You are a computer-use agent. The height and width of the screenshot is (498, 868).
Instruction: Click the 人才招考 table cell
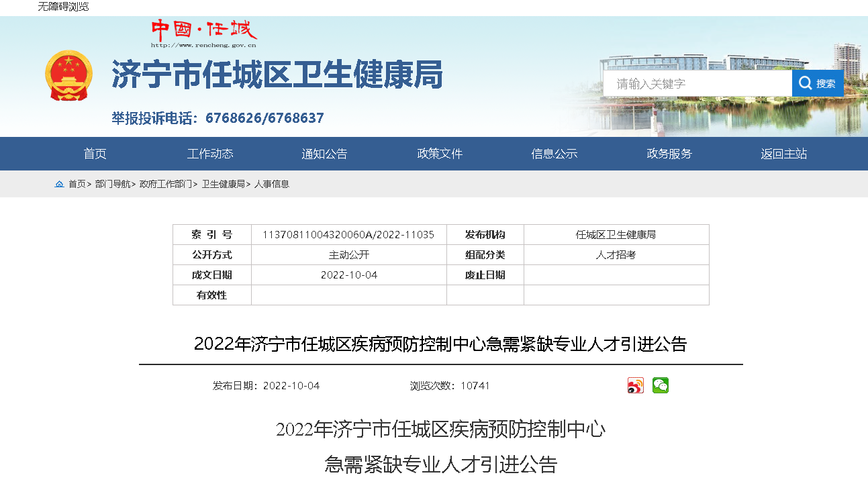[616, 255]
